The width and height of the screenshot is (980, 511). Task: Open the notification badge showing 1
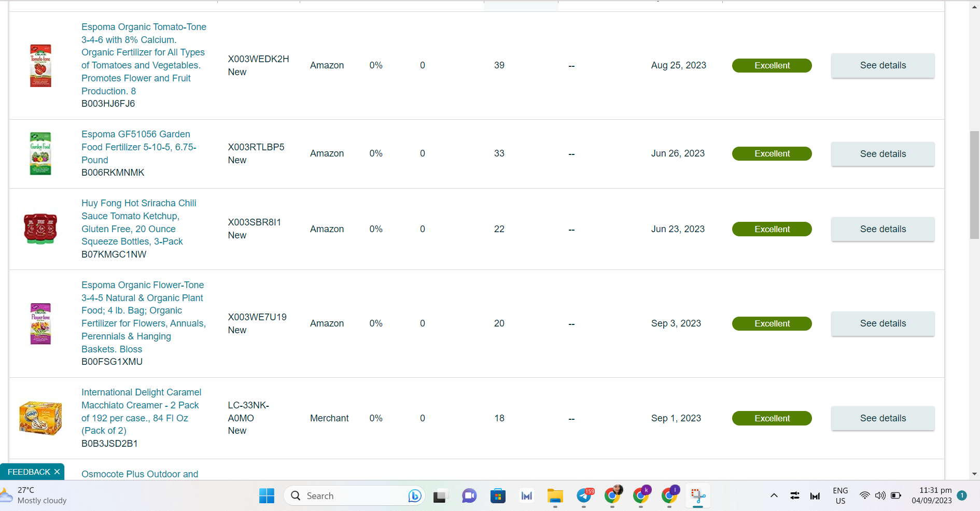point(962,495)
